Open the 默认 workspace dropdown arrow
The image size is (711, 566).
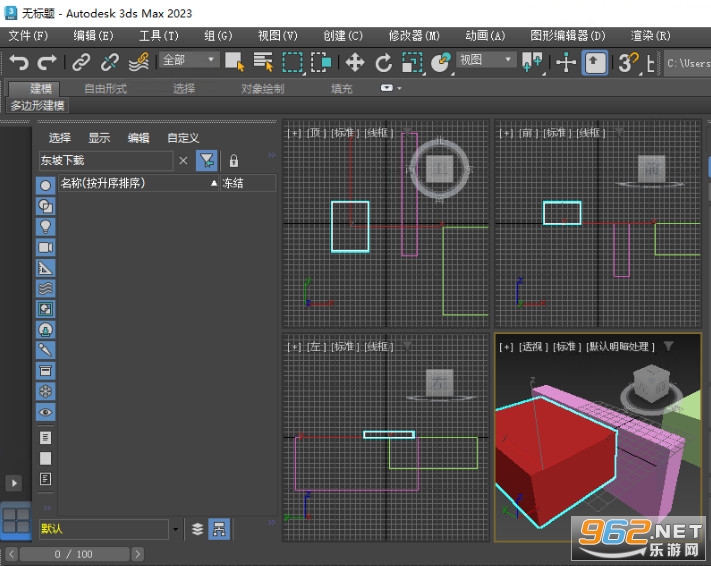(x=175, y=529)
